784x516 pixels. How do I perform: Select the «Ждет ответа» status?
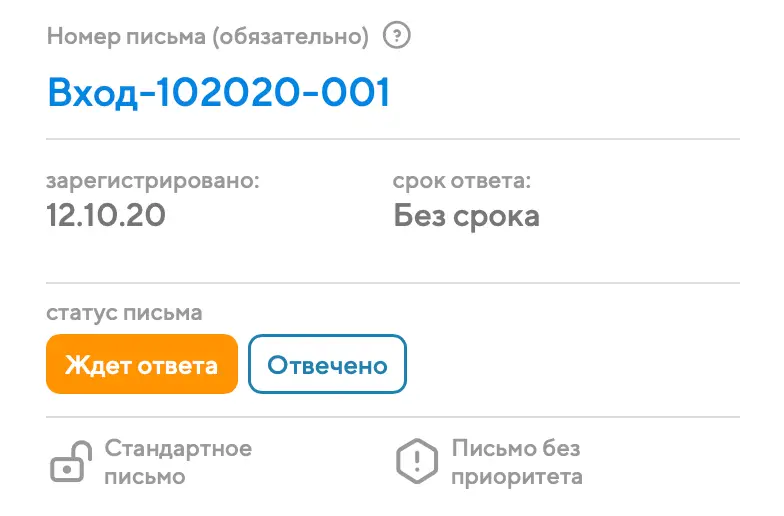click(141, 364)
